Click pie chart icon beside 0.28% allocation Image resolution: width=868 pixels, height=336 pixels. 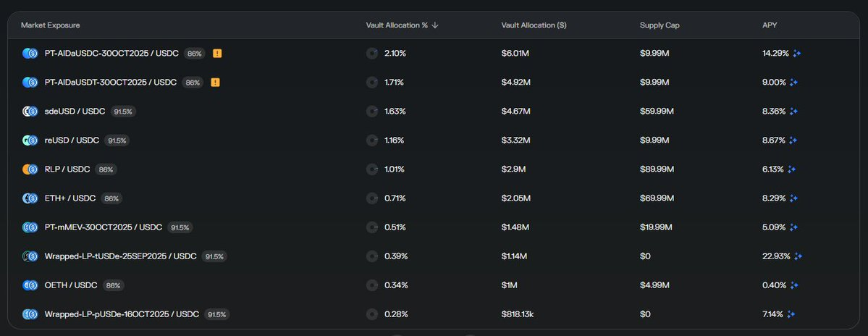372,314
